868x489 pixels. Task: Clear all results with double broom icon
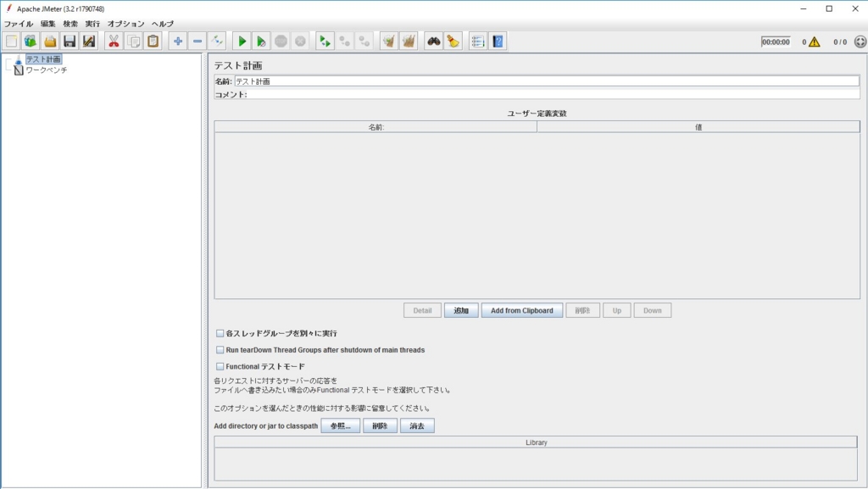click(409, 42)
